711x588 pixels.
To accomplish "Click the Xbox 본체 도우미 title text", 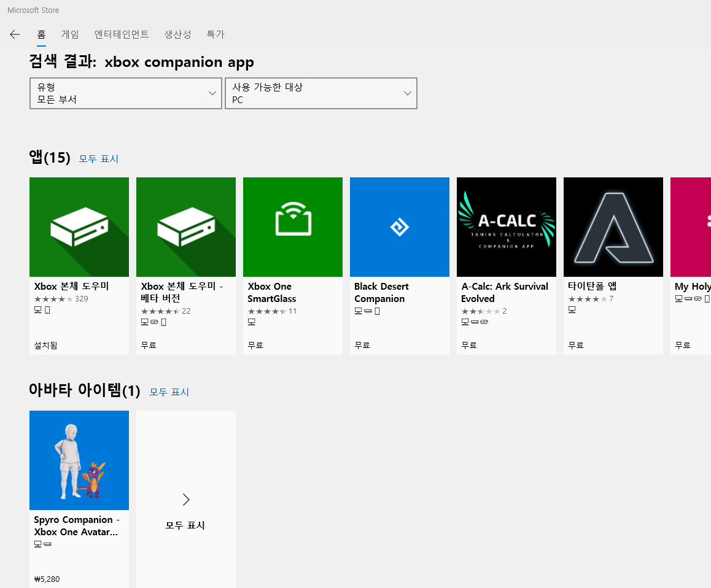I will coord(72,287).
